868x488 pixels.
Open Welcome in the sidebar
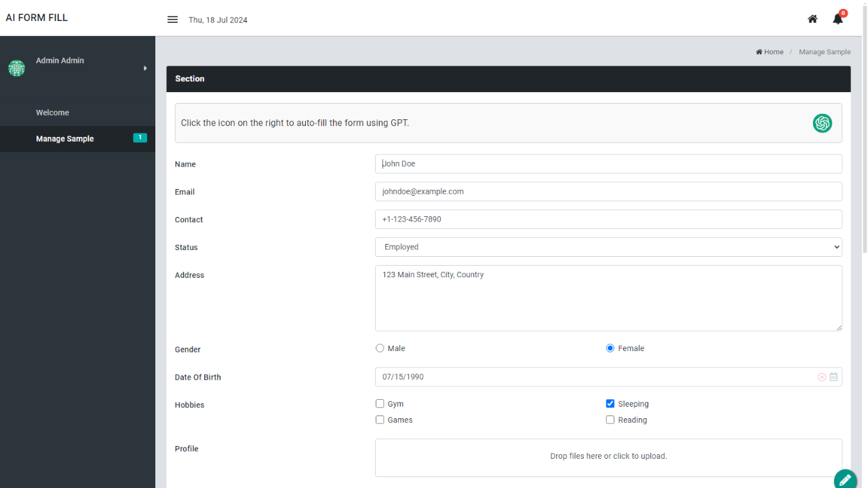click(x=53, y=113)
